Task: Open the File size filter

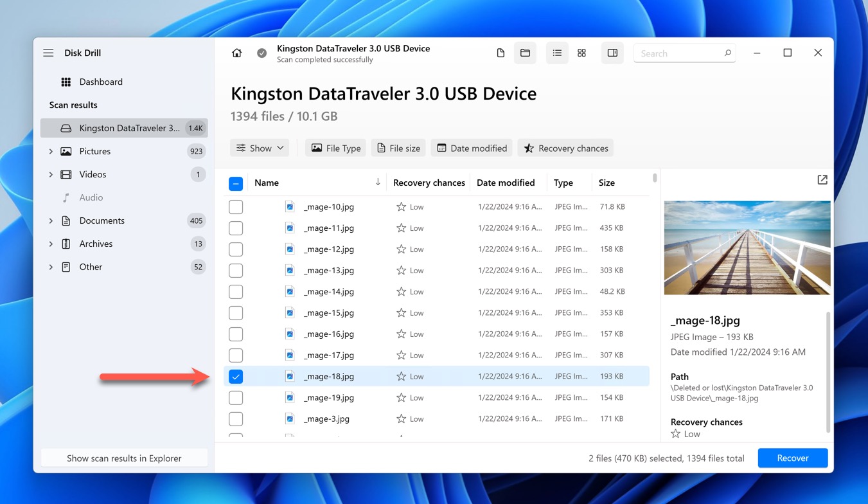Action: click(398, 148)
